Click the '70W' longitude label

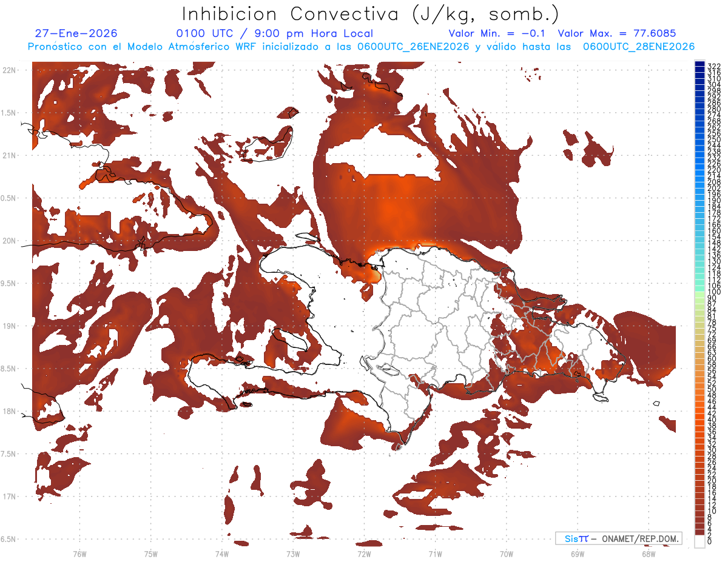tap(507, 554)
